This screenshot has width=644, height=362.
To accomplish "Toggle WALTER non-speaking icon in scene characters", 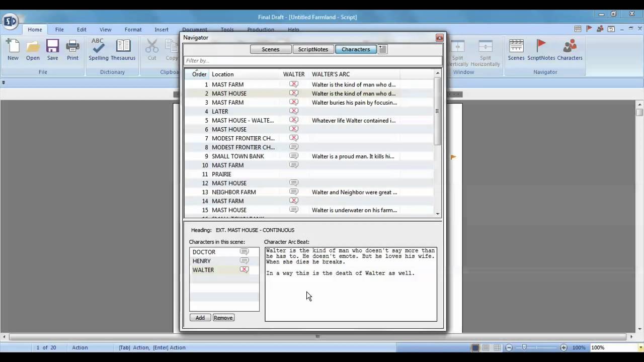I will tap(244, 270).
